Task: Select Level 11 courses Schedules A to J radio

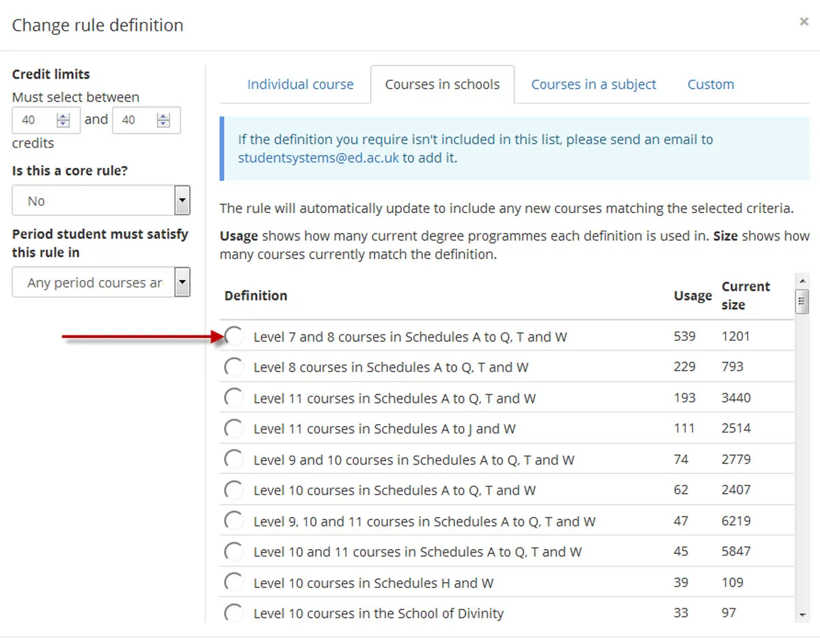Action: coord(234,428)
